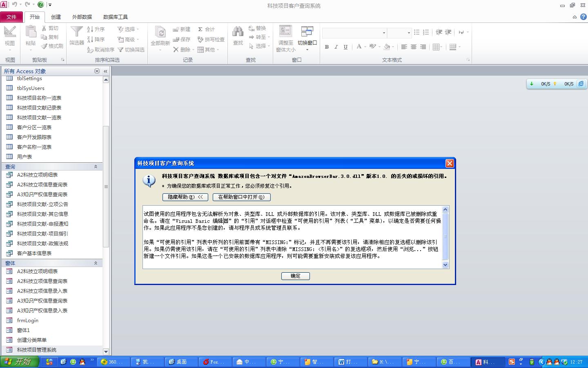588x368 pixels.
Task: Sort ascending with 升序
Action: (x=96, y=29)
